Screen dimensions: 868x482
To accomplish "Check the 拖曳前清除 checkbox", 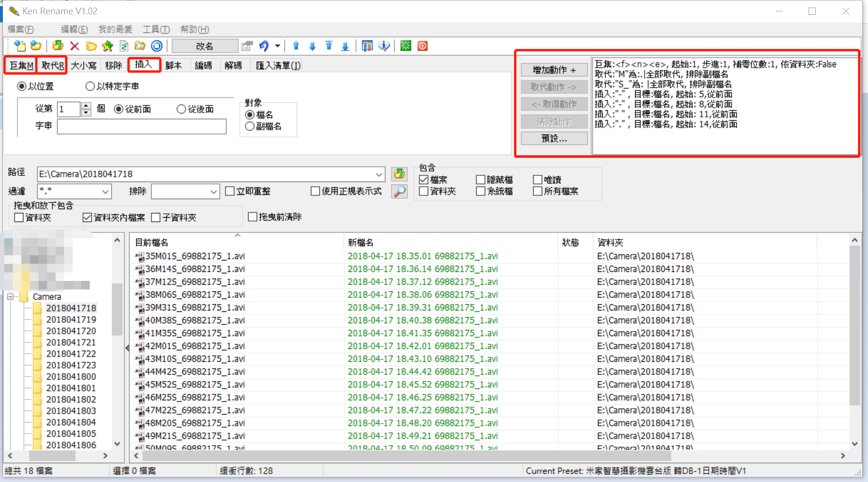I will click(x=253, y=217).
